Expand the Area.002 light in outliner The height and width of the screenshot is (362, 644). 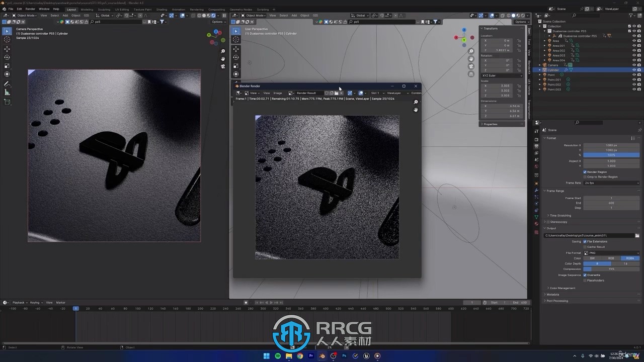click(545, 50)
